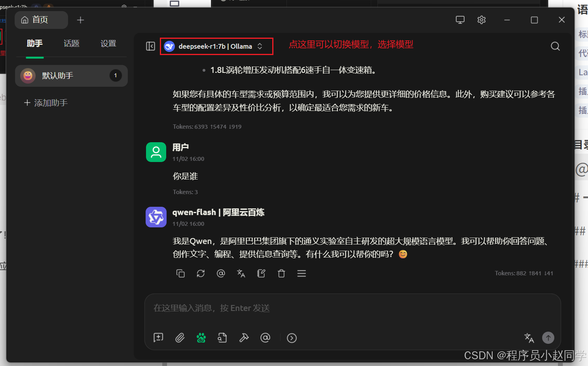Mention a model with the @ icon
Viewport: 588px width, 366px height.
coord(266,337)
